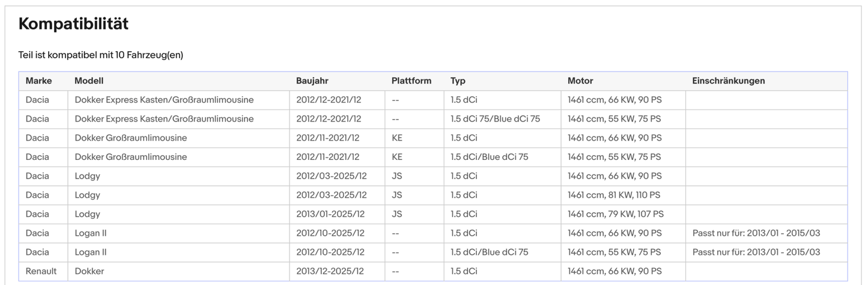Click the '1.5 dCi 75/Blue dCi 75' type cell
This screenshot has height=285, width=868.
495,119
